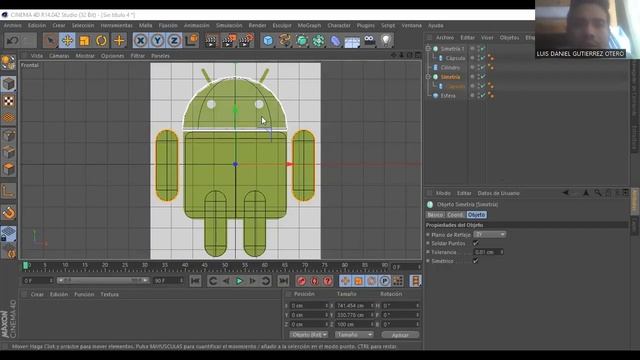Screen dimensions: 640x360
Task: Click Make Editable icon in left sidebar
Action: coord(8,62)
